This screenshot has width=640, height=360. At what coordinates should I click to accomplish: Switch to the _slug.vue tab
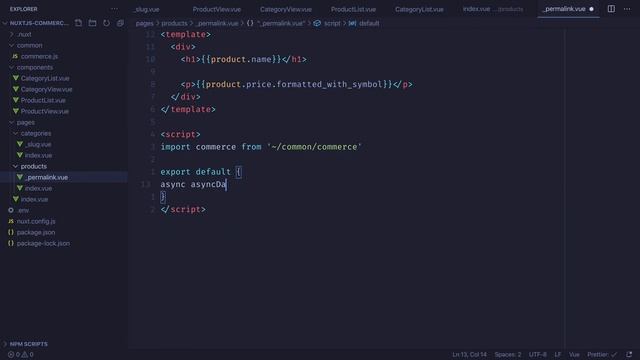(147, 9)
